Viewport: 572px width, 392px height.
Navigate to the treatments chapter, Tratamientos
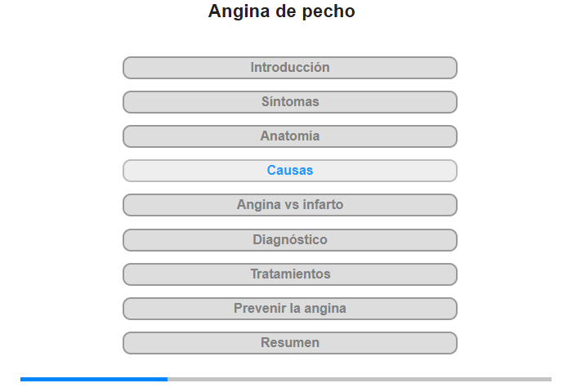[x=290, y=274]
